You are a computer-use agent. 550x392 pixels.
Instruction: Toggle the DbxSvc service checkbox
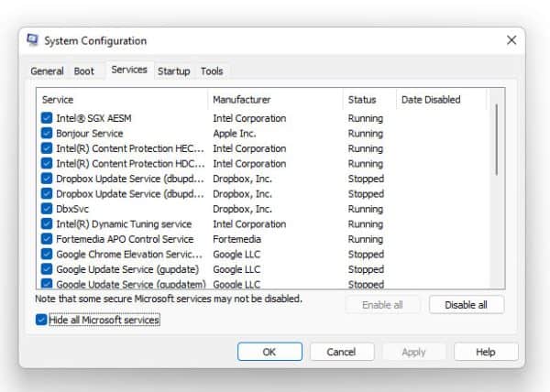pyautogui.click(x=47, y=209)
